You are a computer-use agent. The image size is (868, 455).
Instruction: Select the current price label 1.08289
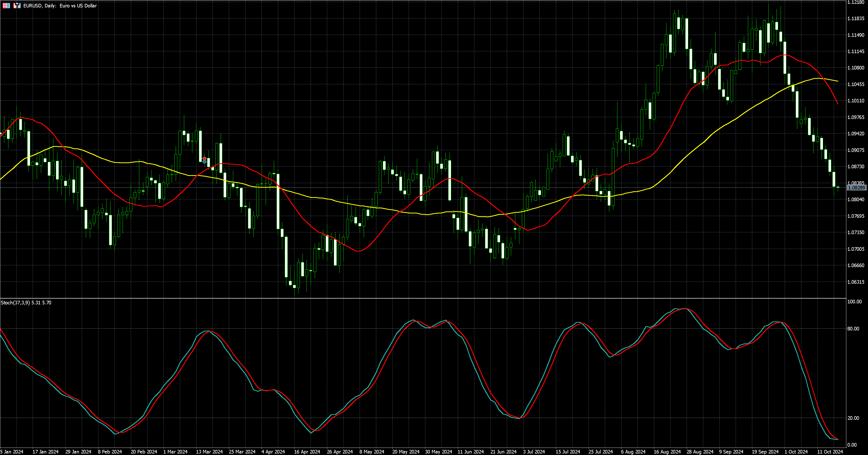pos(856,188)
